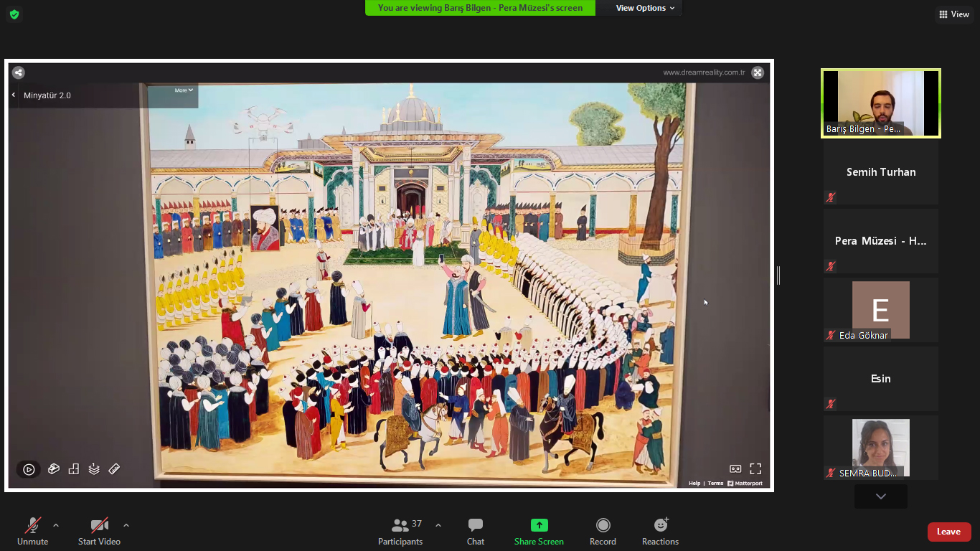Open the View layout menu

[x=954, y=14]
